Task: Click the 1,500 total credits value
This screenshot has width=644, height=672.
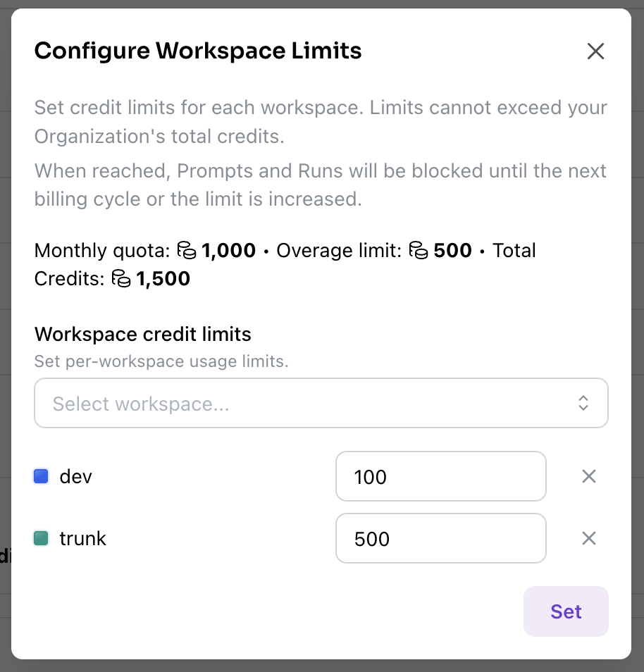Action: tap(163, 279)
